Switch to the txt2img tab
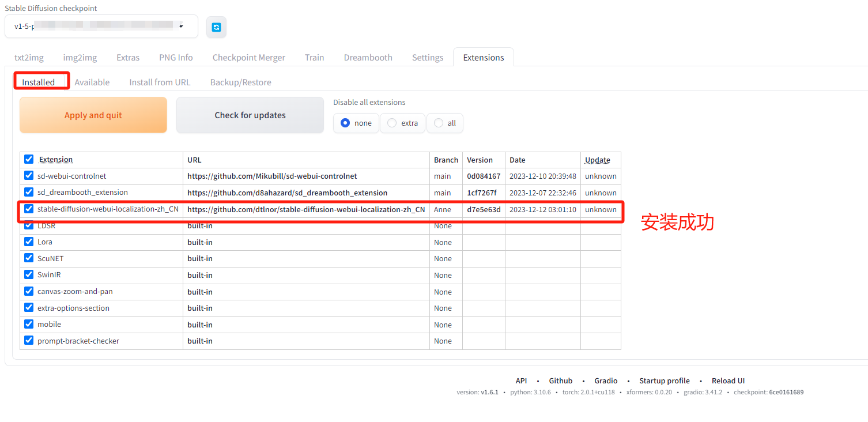The image size is (868, 422). pos(29,58)
